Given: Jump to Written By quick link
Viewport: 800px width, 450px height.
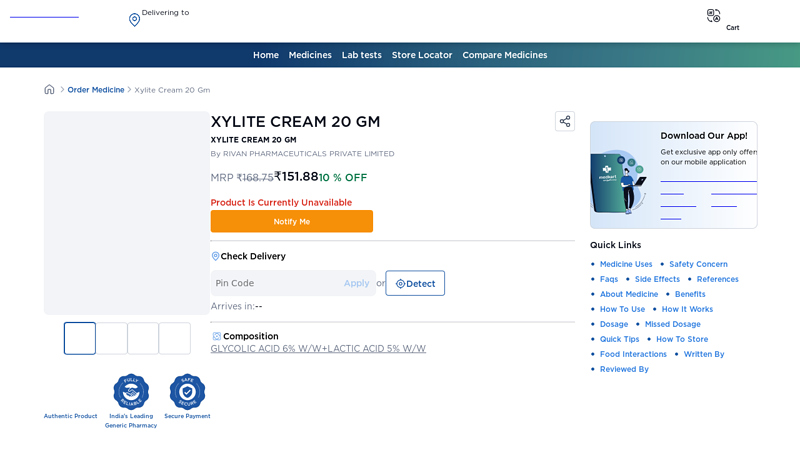Looking at the screenshot, I should pos(704,354).
